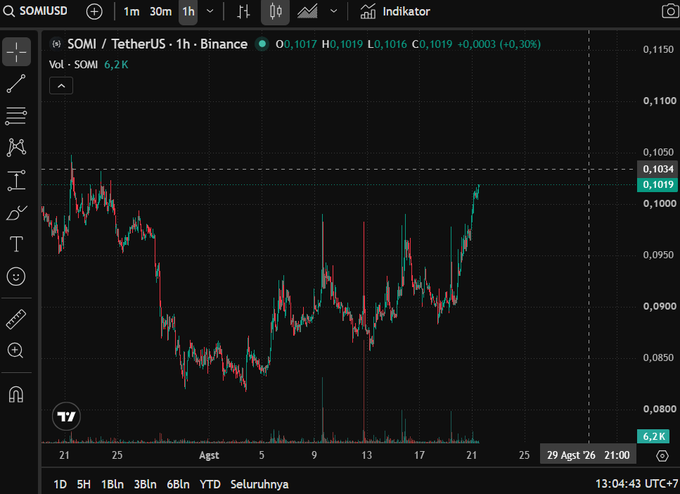Viewport: 680px width, 494px height.
Task: Set the range to 1Bln
Action: click(112, 484)
